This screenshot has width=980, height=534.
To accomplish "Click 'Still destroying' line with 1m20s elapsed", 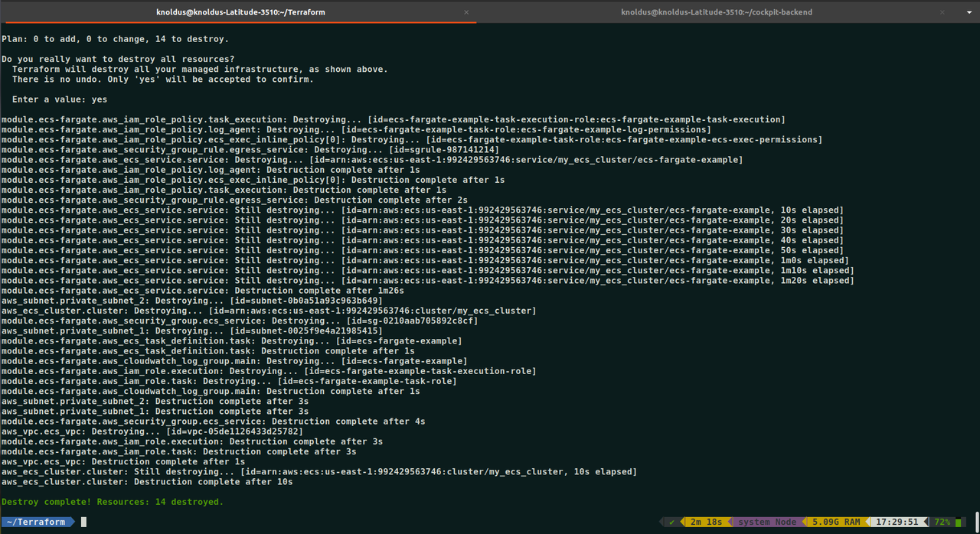I will coord(428,281).
